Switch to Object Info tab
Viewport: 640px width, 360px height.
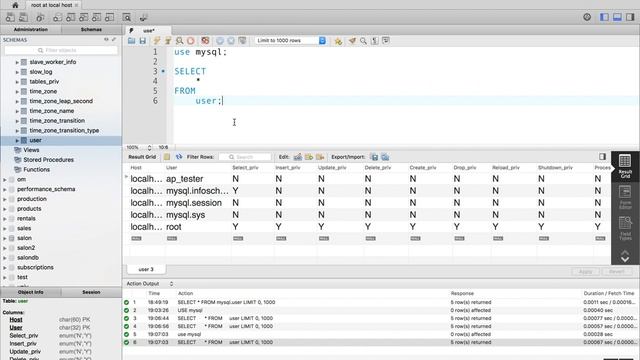point(31,292)
